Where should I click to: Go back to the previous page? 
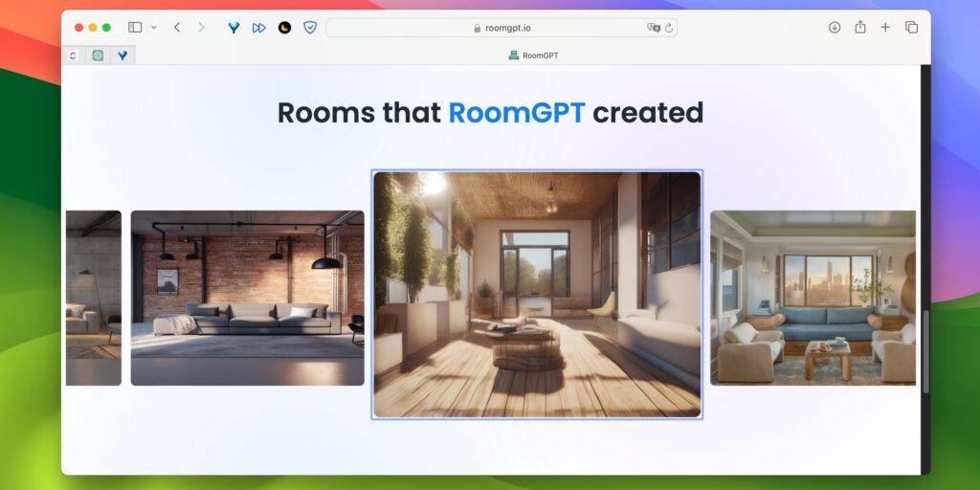(x=177, y=28)
